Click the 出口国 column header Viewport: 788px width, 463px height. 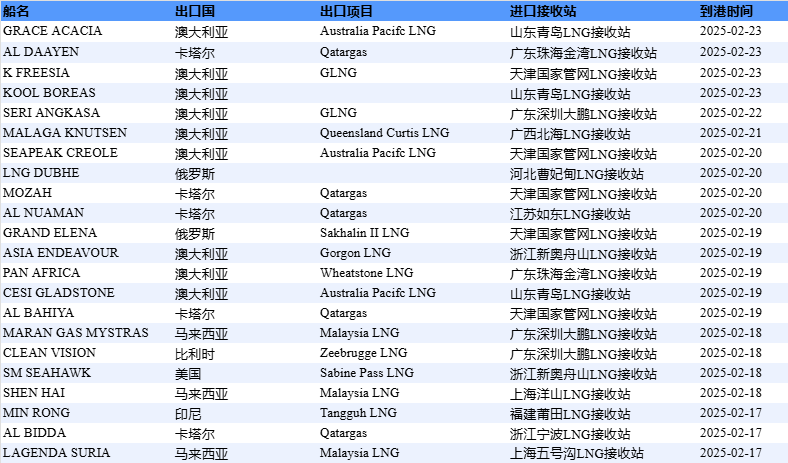click(195, 11)
